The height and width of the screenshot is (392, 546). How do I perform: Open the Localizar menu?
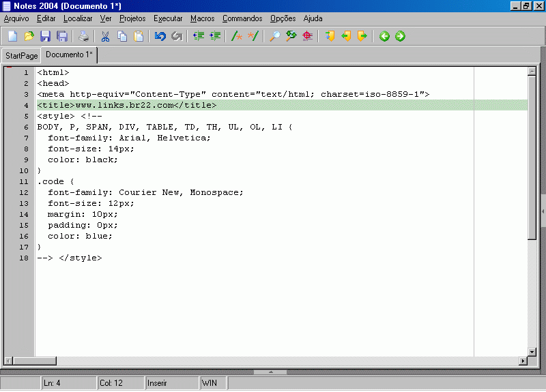pos(78,18)
